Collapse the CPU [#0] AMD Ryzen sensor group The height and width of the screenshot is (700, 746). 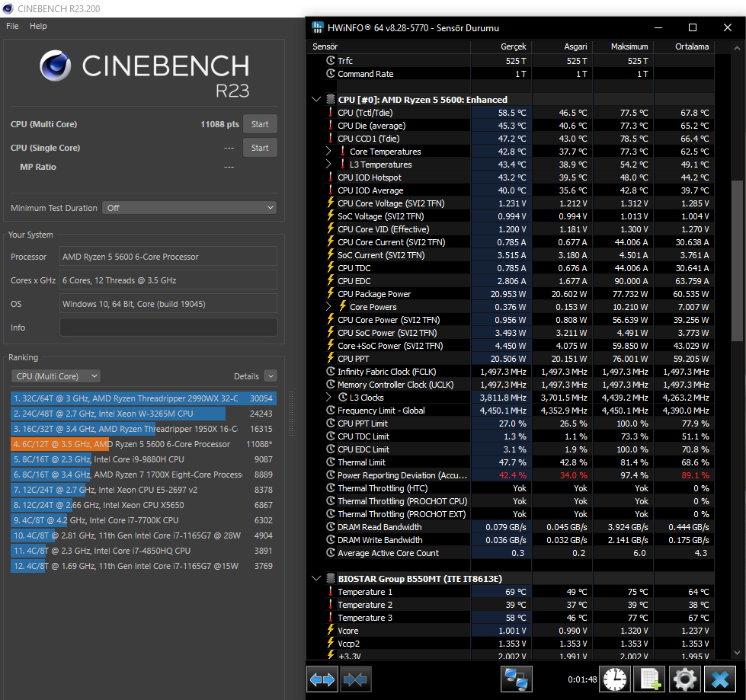click(x=316, y=99)
